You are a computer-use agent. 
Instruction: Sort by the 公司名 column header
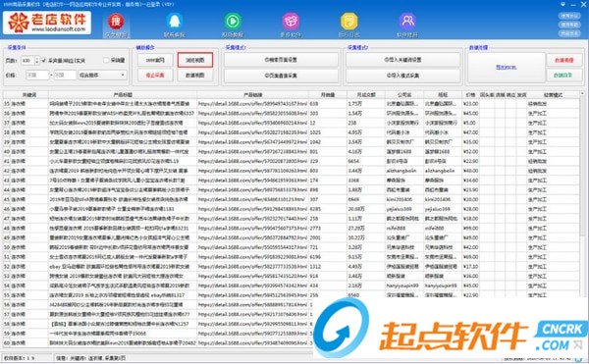[404, 95]
